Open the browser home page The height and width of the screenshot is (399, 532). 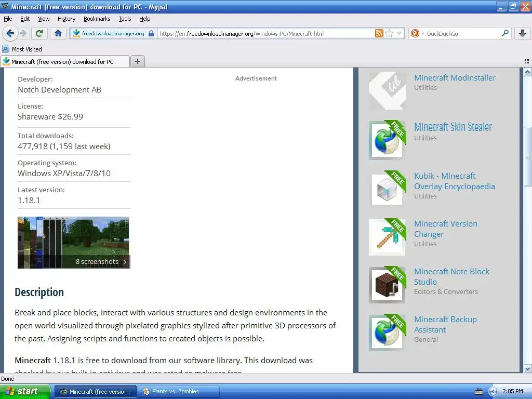[x=58, y=33]
